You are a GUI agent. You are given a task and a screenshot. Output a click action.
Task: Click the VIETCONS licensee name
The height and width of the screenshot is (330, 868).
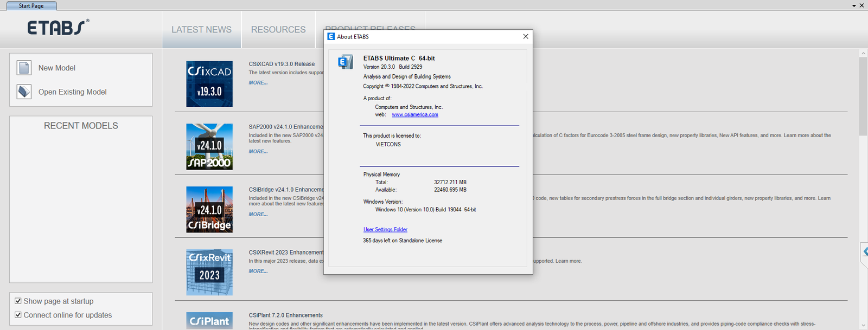pyautogui.click(x=388, y=144)
